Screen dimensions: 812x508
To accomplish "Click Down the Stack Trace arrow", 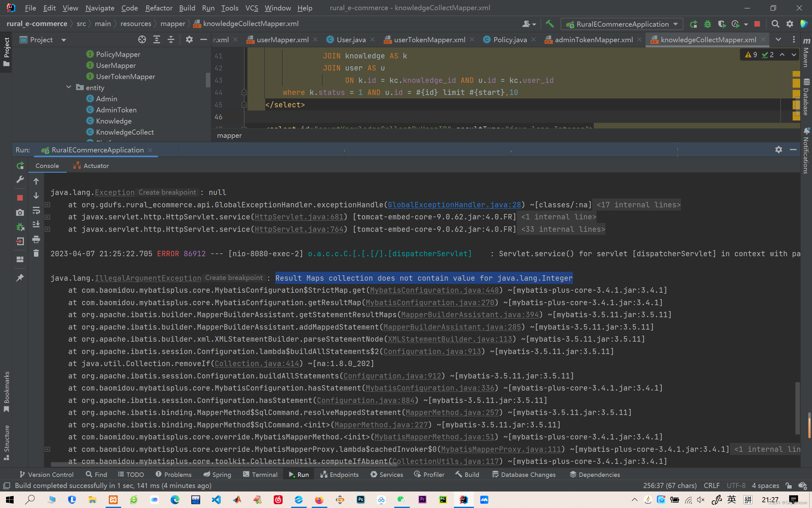I will [36, 196].
